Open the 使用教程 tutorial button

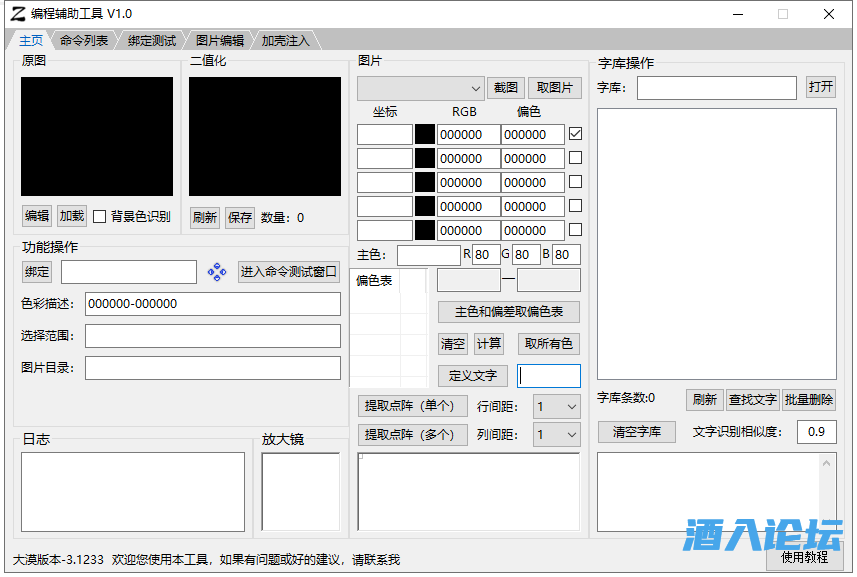(804, 558)
